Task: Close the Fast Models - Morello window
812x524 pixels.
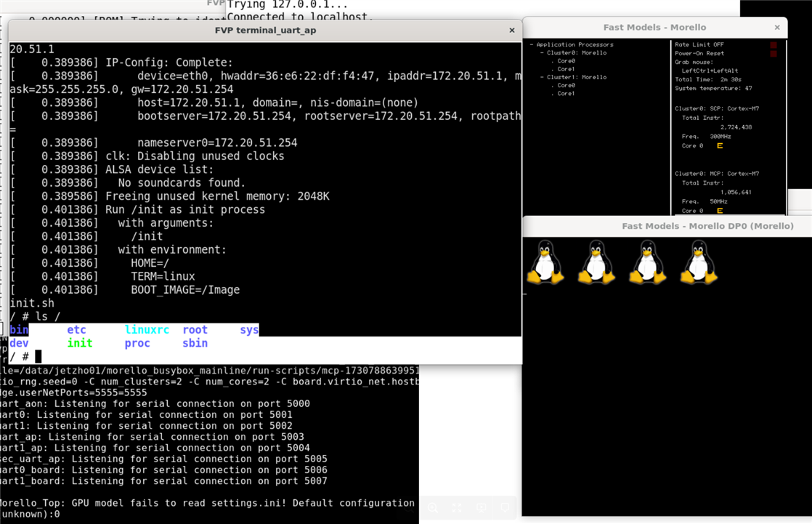Action: click(777, 28)
